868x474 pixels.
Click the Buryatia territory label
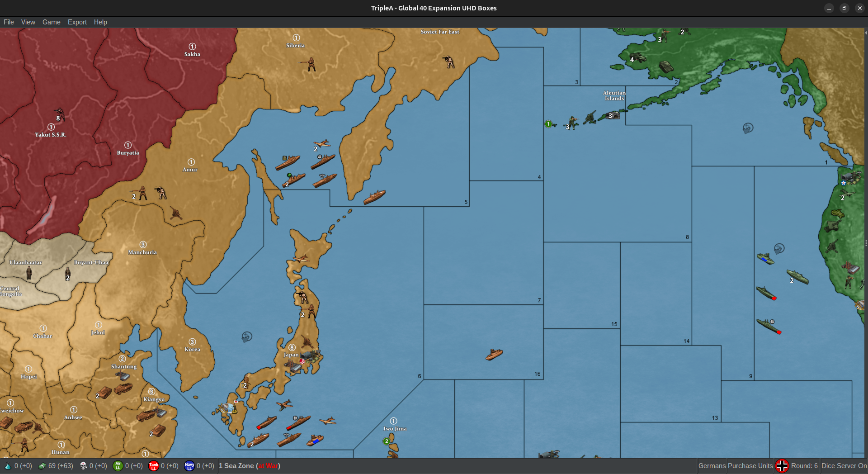128,153
